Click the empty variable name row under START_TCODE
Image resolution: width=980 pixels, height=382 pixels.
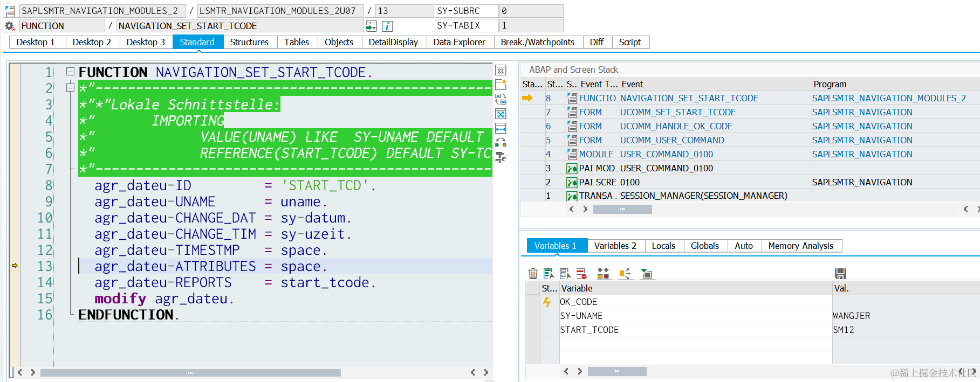tap(696, 344)
